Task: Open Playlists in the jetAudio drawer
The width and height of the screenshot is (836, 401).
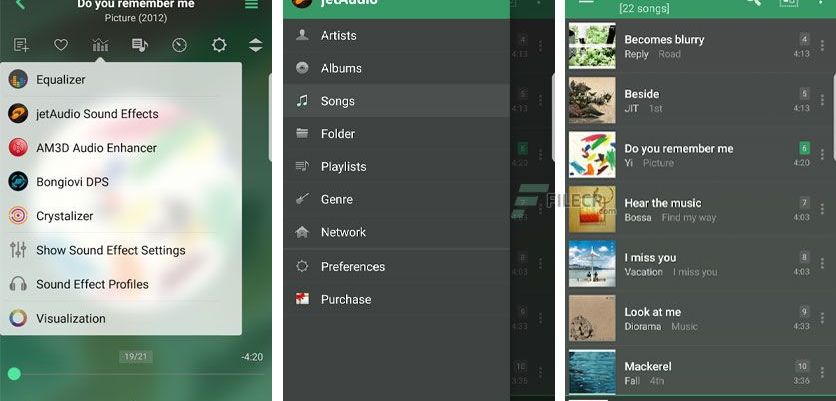Action: click(397, 166)
